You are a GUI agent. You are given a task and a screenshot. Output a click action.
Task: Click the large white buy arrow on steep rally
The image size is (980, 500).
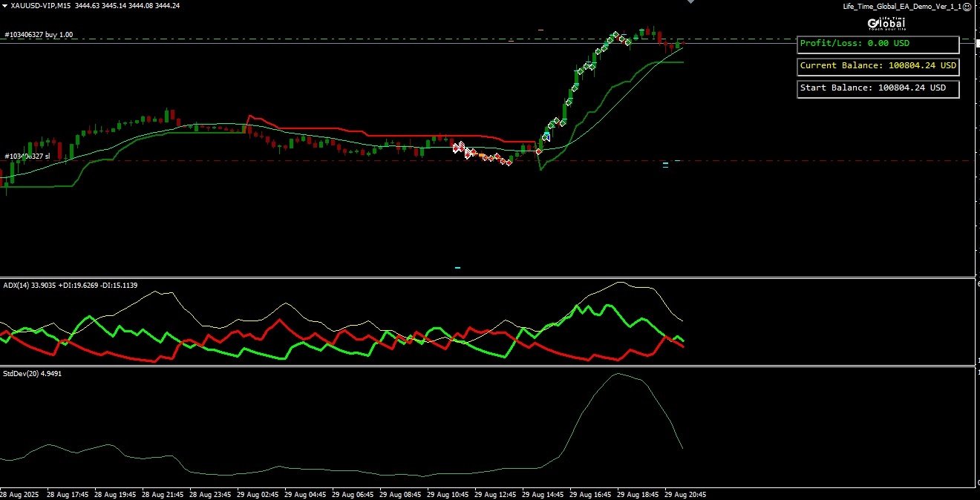click(x=547, y=136)
